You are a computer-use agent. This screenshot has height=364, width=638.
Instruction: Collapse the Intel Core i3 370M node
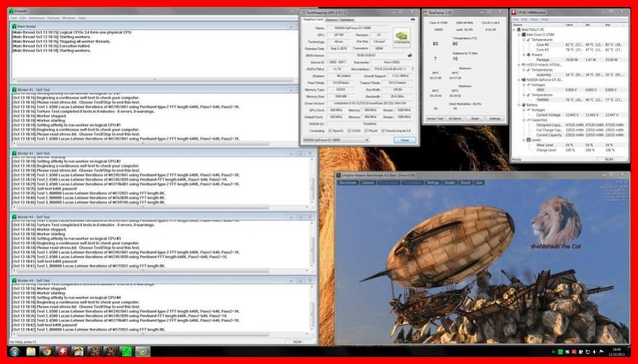tap(519, 35)
